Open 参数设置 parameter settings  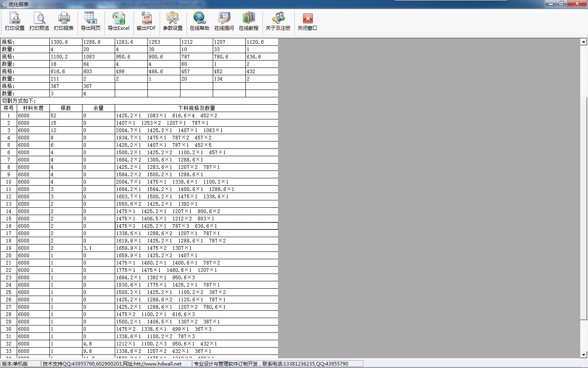[x=173, y=21]
